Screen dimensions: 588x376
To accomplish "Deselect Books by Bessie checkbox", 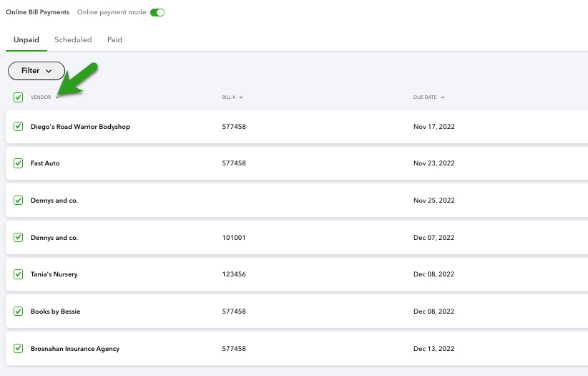I will [x=19, y=312].
